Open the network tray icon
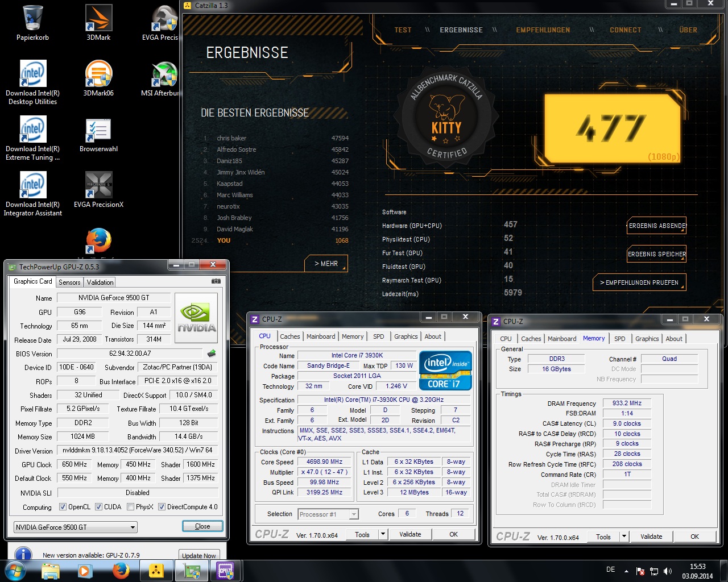Screen dimensions: 728x582 point(654,571)
